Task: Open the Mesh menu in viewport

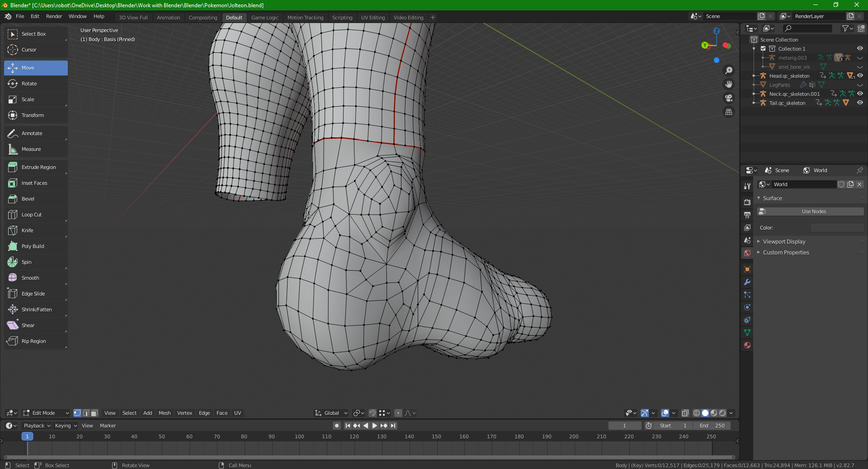Action: coord(165,413)
